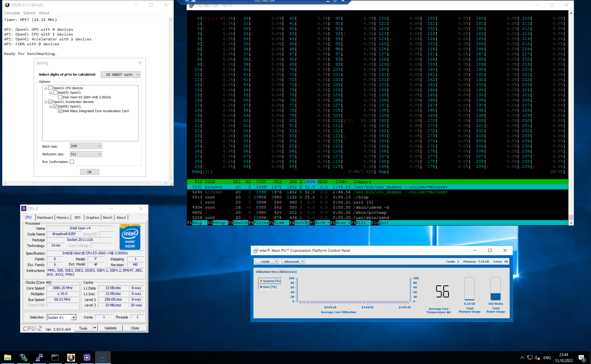
Task: Toggle Intel(R) OpenCL checkbox under Accelerator devices
Action: (55, 106)
